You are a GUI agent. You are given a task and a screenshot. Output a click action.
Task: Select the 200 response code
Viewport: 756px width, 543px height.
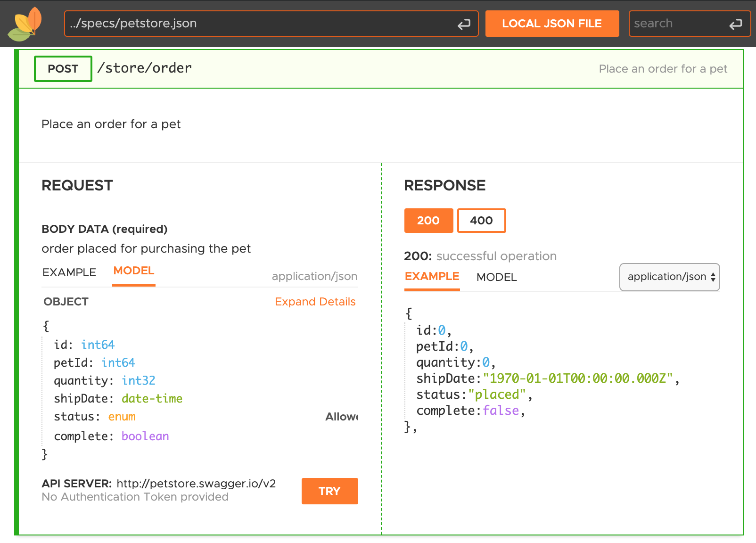click(x=428, y=221)
